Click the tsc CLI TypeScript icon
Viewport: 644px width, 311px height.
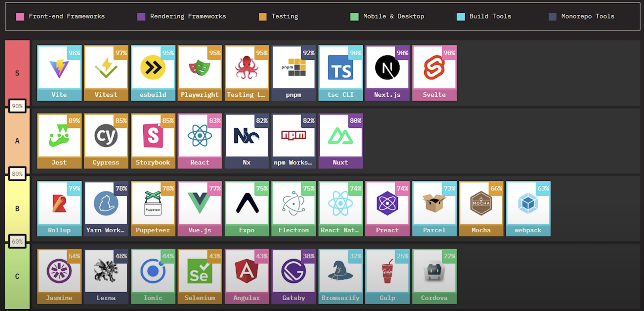tap(340, 68)
